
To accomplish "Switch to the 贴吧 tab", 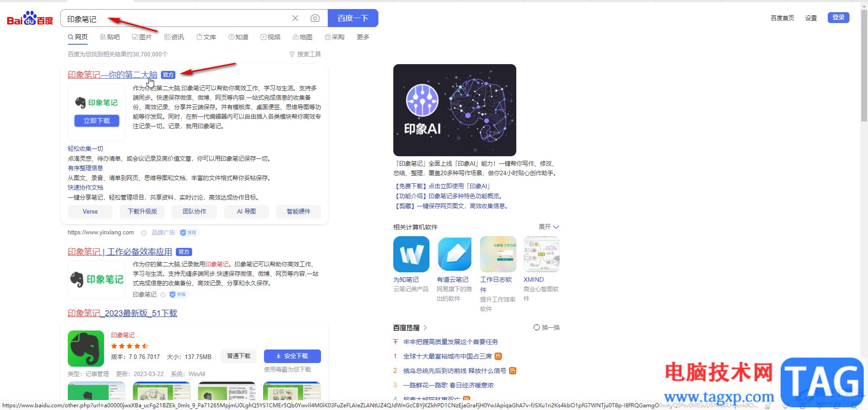I will 110,37.
